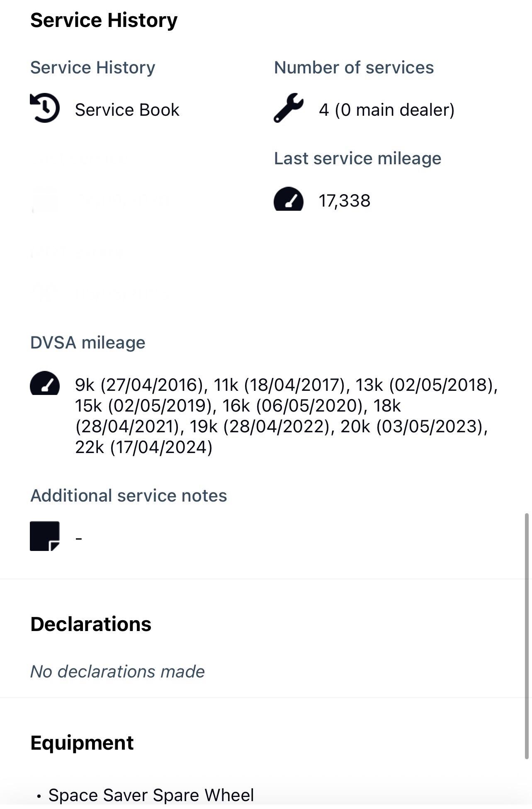532x809 pixels.
Task: Click the sticky note icon under service notes
Action: pos(45,536)
